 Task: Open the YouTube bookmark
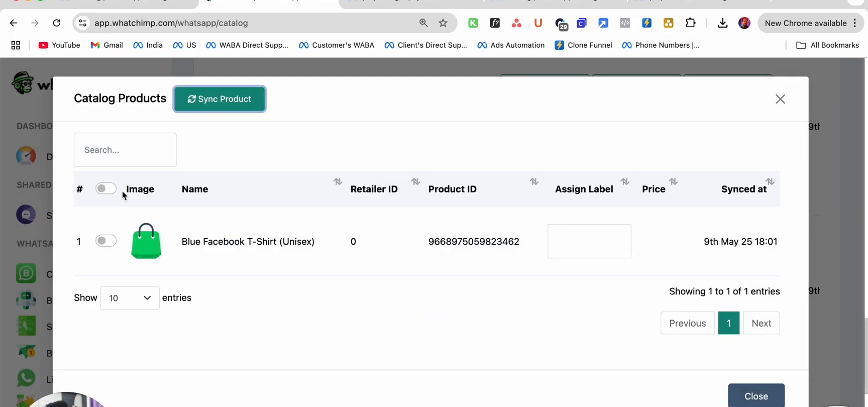59,45
